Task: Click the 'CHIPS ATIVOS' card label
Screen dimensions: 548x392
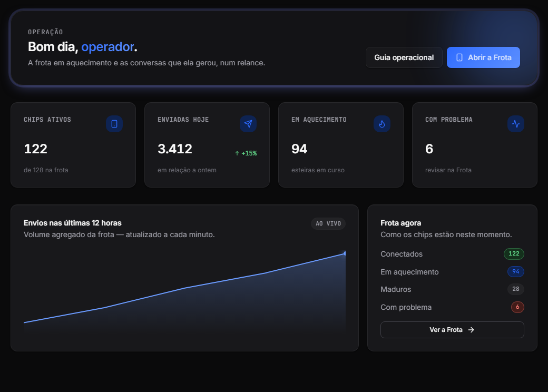Action: pos(47,120)
